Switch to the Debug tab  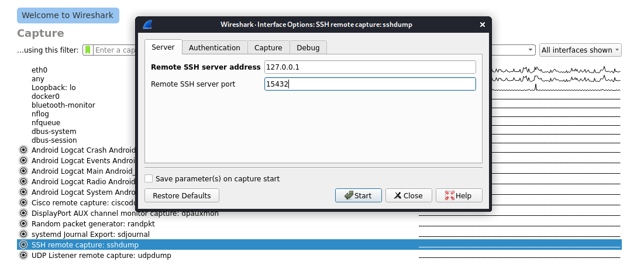tap(308, 47)
